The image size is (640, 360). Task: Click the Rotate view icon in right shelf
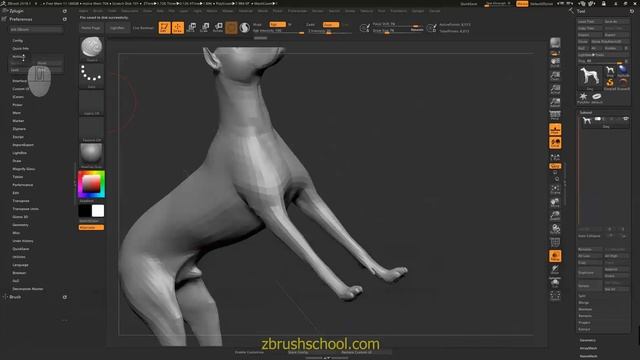[555, 229]
